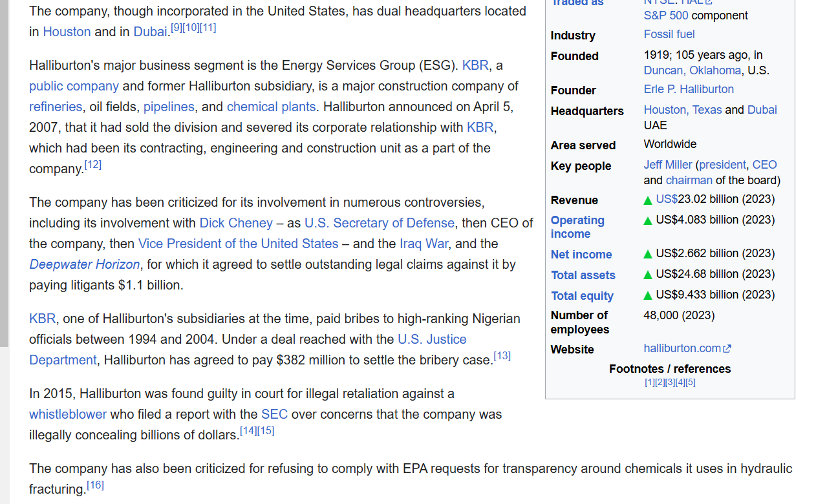This screenshot has width=816, height=504.
Task: Open the Erle P. Halliburton founder link
Action: [689, 89]
